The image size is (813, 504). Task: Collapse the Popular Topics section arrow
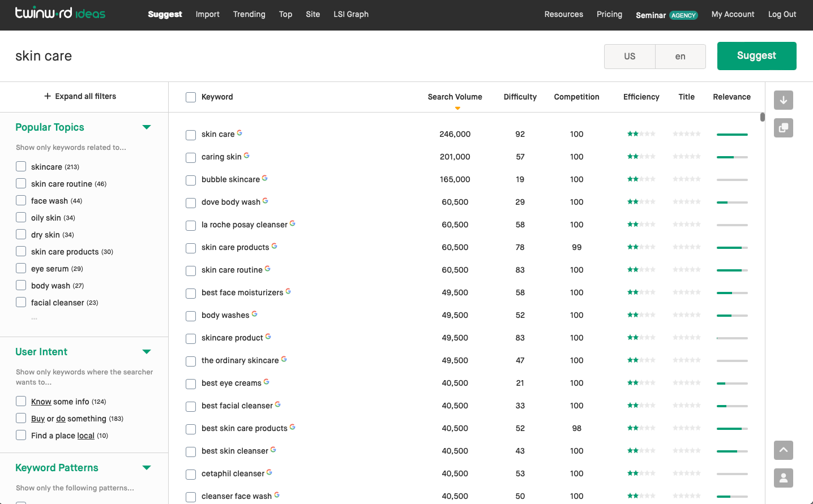pos(147,127)
